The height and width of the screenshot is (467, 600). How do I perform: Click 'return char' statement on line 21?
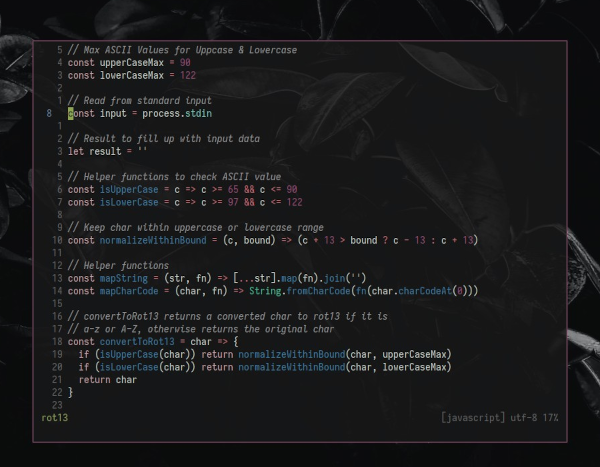click(108, 380)
